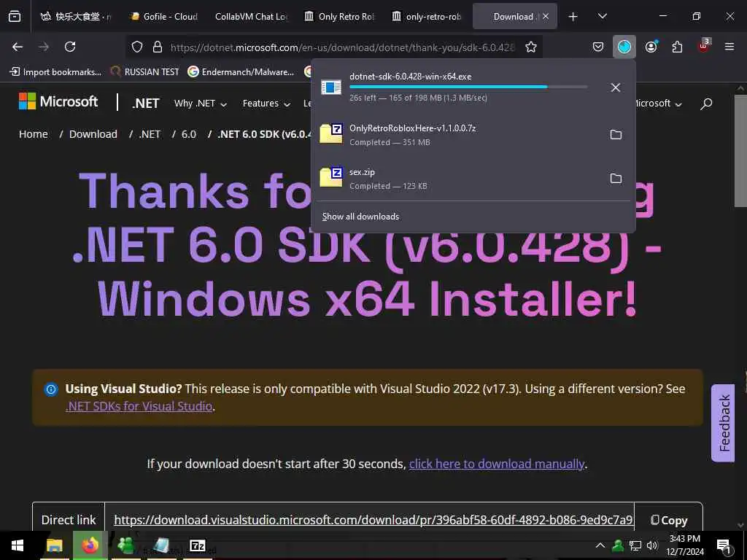Screen dimensions: 747x560
Task: Expand the All Microsoft dropdown
Action: [x=659, y=104]
